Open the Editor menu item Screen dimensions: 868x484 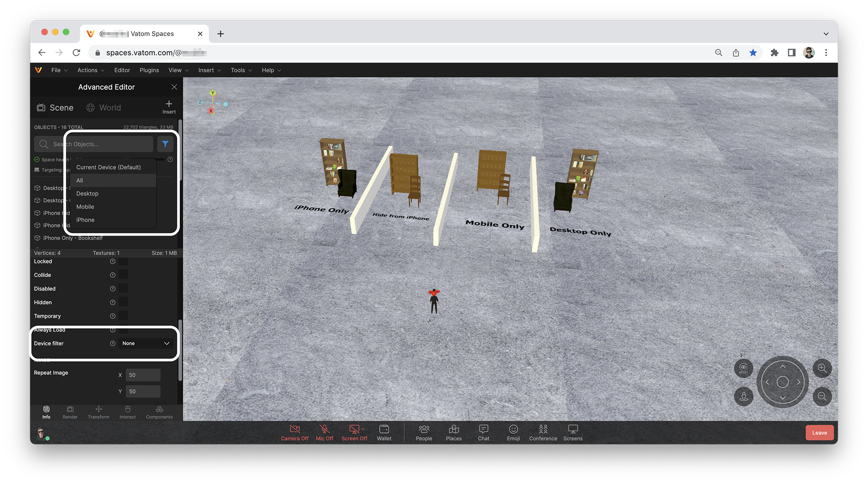point(122,70)
